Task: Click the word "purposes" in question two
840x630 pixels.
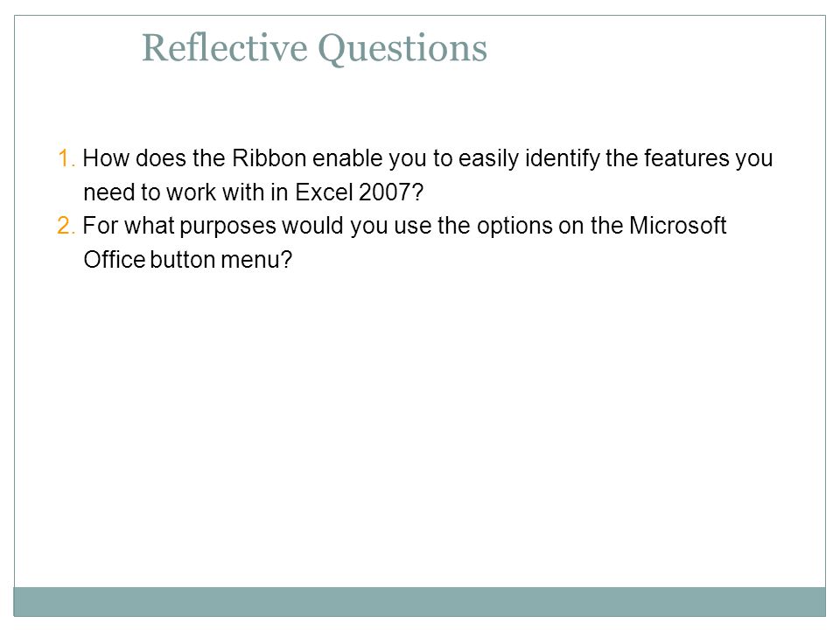Action: (x=227, y=227)
